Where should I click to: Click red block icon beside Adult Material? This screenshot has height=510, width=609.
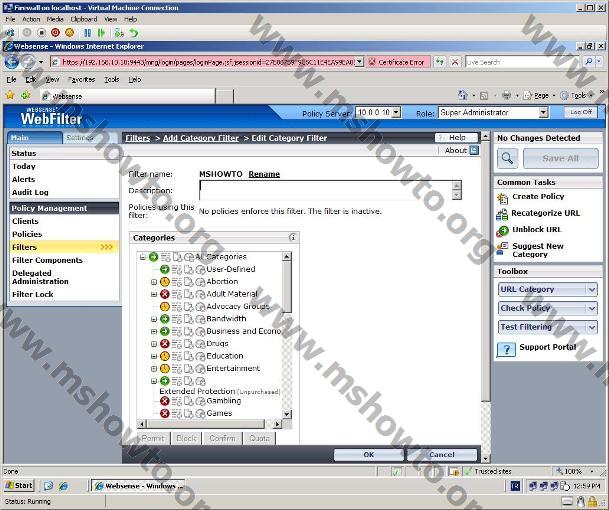coord(164,294)
